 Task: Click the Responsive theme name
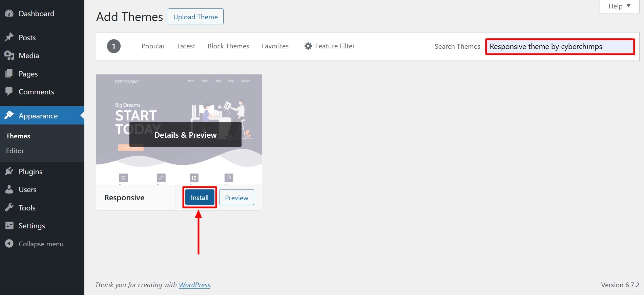pyautogui.click(x=124, y=198)
